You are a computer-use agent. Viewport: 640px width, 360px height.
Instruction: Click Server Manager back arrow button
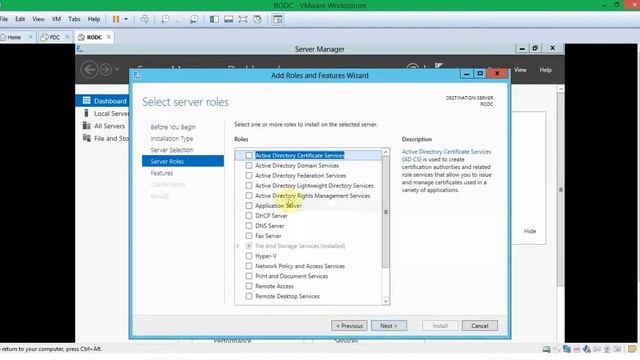point(89,69)
